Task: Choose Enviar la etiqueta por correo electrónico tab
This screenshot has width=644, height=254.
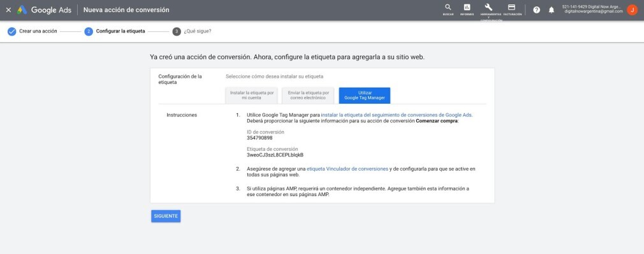Action: pos(308,95)
